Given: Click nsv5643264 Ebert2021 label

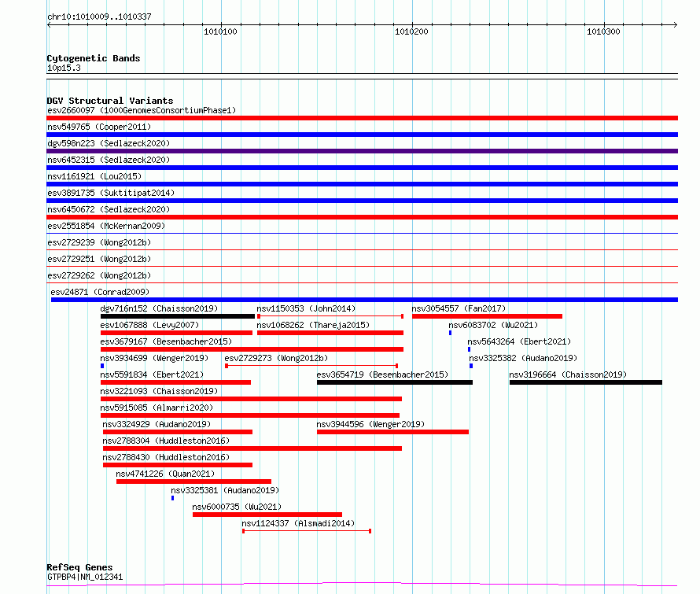Looking at the screenshot, I should click(519, 341).
